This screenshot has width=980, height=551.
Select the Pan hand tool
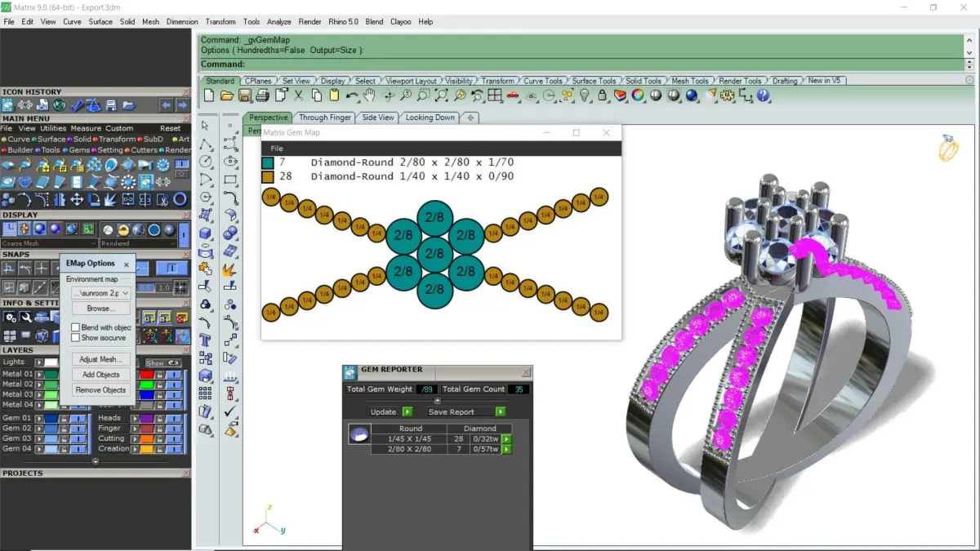369,95
